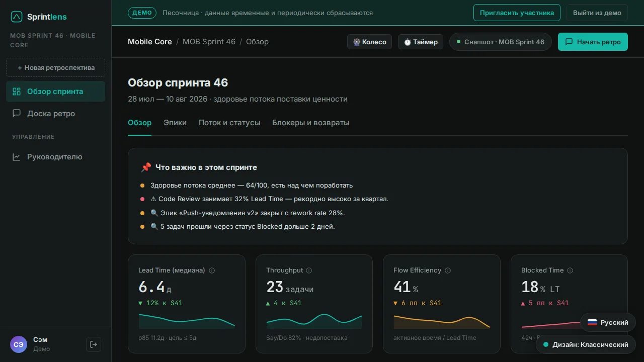The width and height of the screenshot is (644, 362).
Task: Open the Колесо wheel tool
Action: 369,42
